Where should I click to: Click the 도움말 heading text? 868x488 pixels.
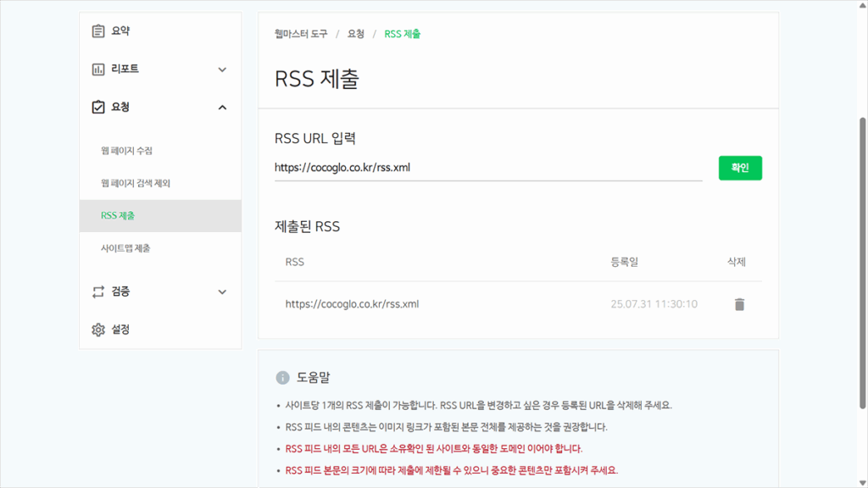313,377
